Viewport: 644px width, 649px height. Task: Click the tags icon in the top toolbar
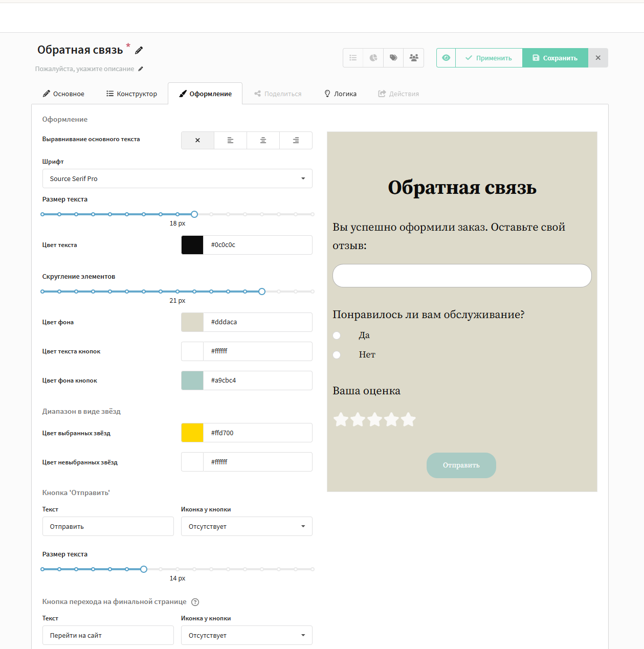pos(393,58)
